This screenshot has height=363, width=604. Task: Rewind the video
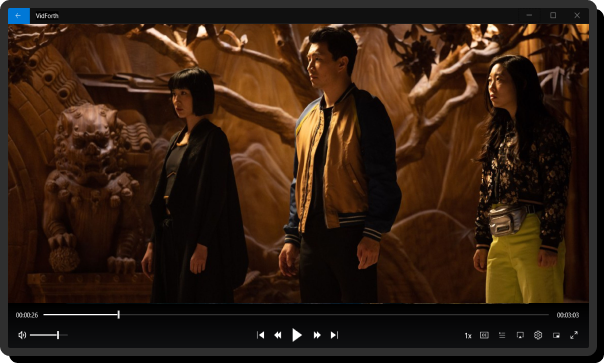278,335
